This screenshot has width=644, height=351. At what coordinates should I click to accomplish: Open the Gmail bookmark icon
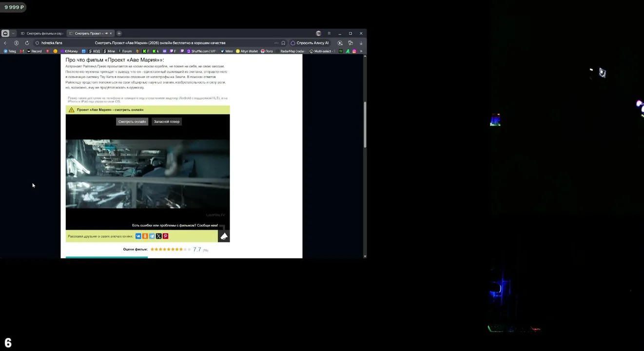click(22, 51)
